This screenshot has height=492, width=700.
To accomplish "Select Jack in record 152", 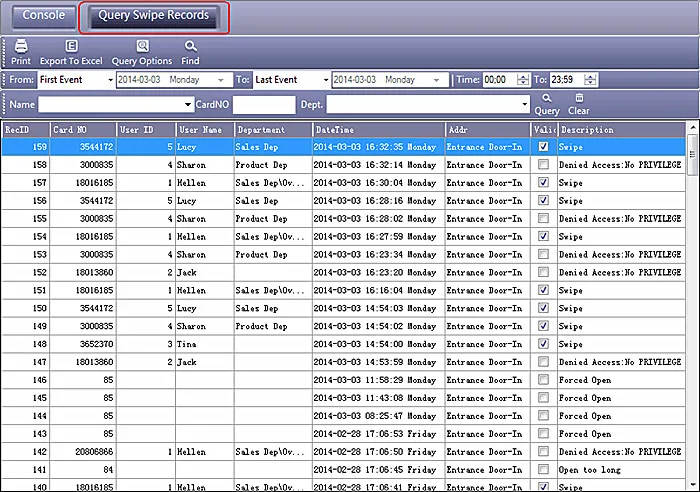I will (x=187, y=272).
